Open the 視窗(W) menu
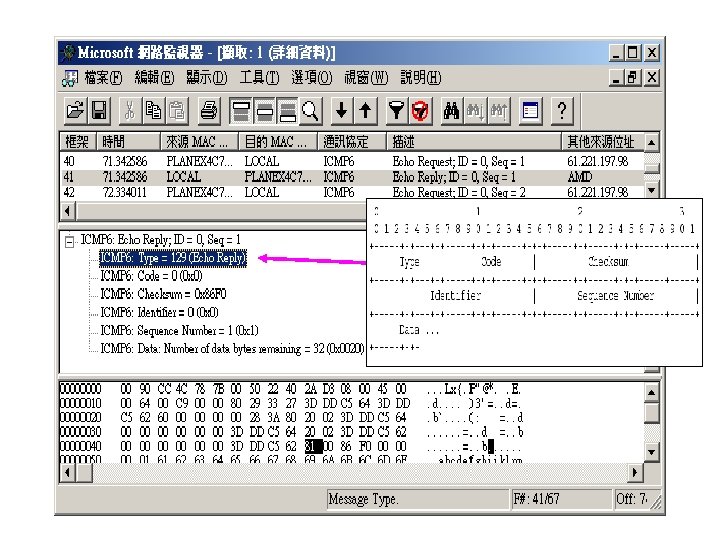Viewport: 720px width, 540px height. pyautogui.click(x=366, y=78)
